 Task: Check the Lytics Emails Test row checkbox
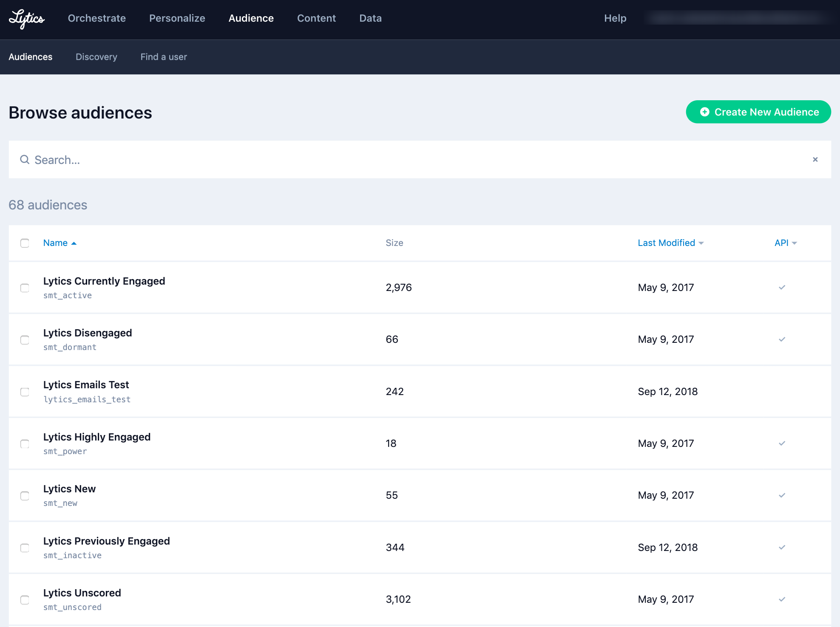(25, 392)
